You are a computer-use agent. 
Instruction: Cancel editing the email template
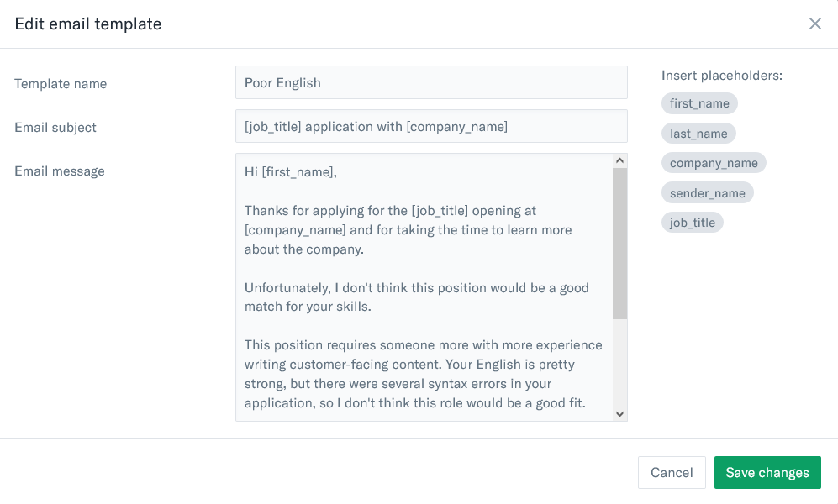672,472
